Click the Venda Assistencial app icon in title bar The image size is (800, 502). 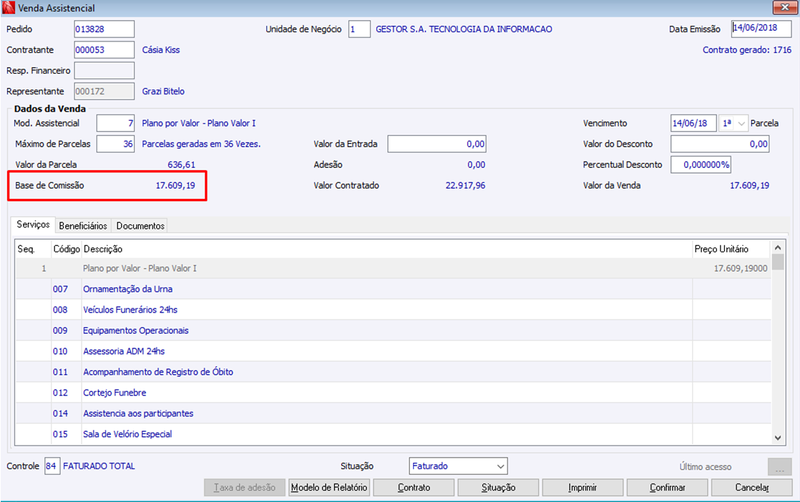(x=8, y=8)
